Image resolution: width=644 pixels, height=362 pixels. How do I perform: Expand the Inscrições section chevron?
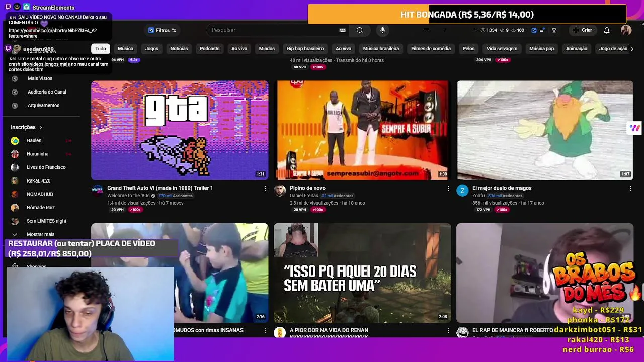tap(41, 127)
